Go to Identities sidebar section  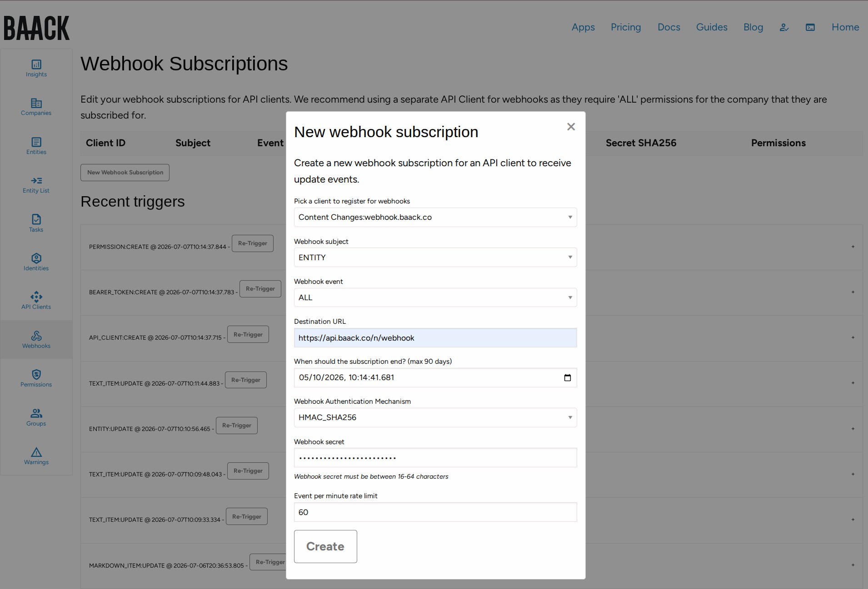coord(36,262)
